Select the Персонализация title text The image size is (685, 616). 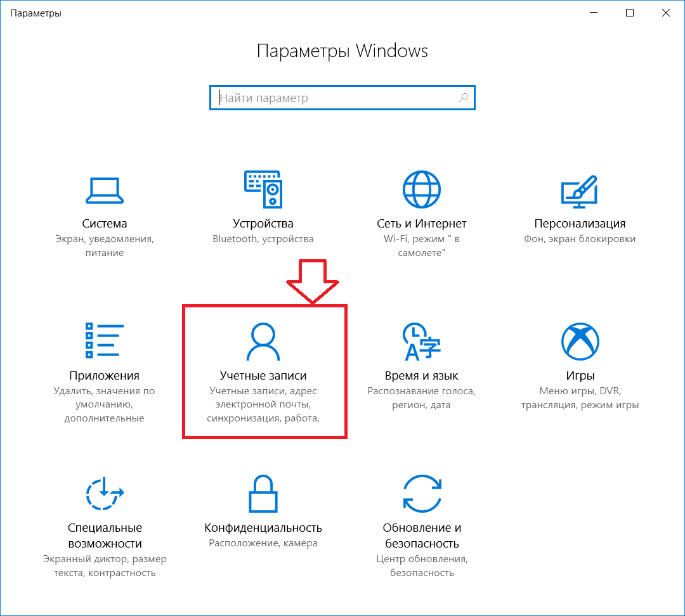[580, 224]
